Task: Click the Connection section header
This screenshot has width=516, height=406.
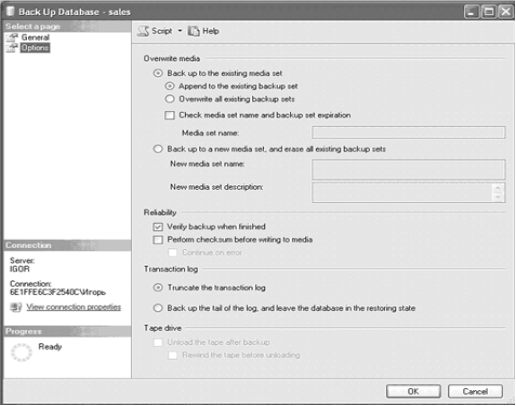Action: (x=67, y=245)
